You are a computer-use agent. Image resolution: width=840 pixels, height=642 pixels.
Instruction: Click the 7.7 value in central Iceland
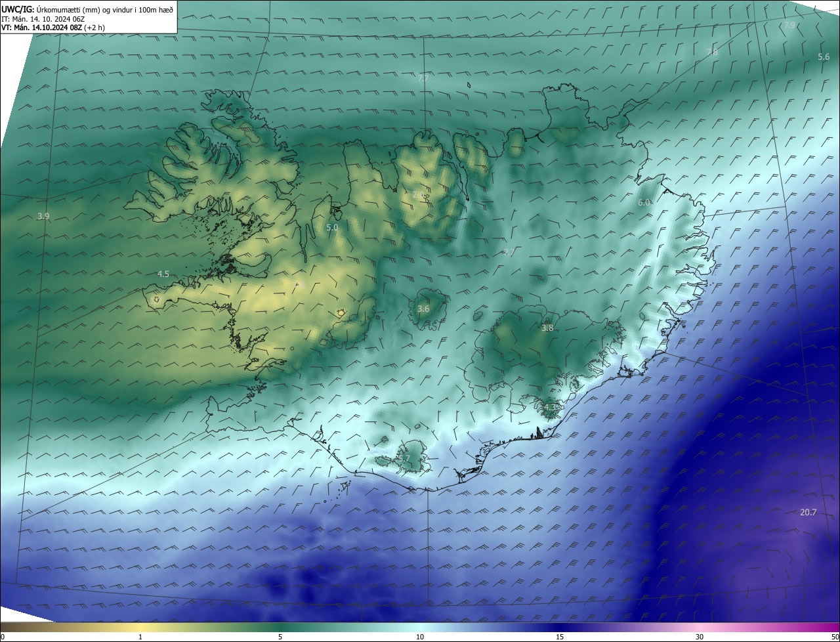pos(509,252)
